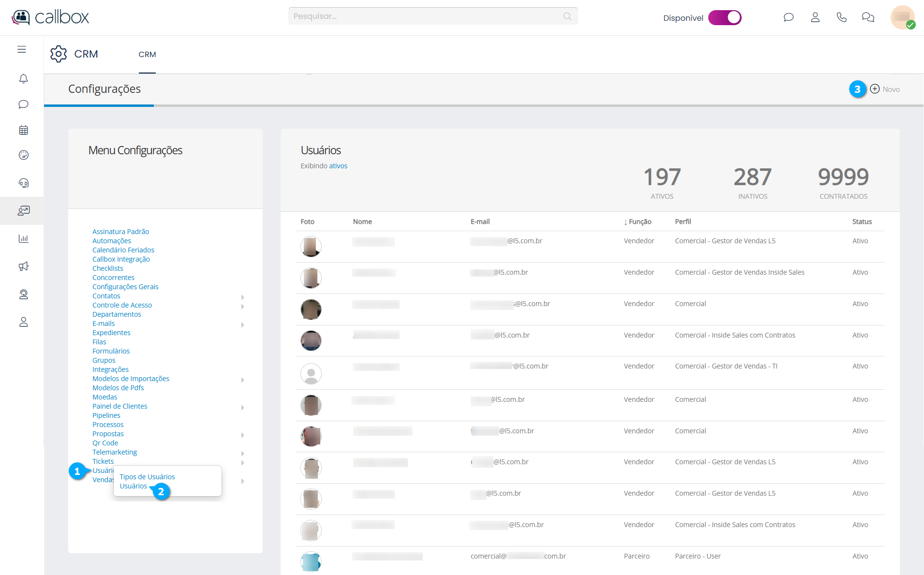Click the headset support icon in sidebar
924x575 pixels.
click(x=23, y=183)
